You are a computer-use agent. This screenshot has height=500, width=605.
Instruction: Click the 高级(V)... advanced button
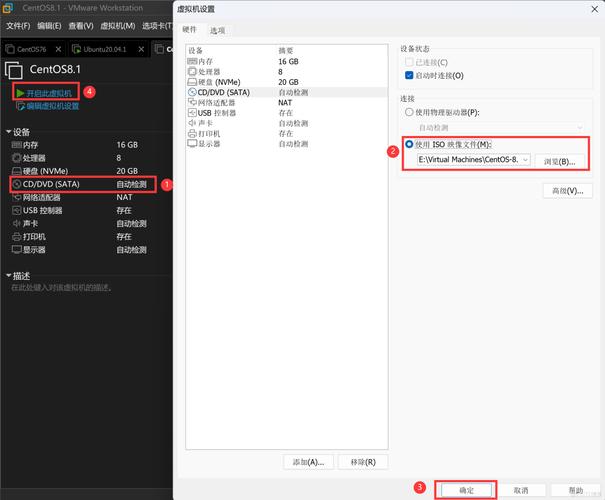click(568, 191)
